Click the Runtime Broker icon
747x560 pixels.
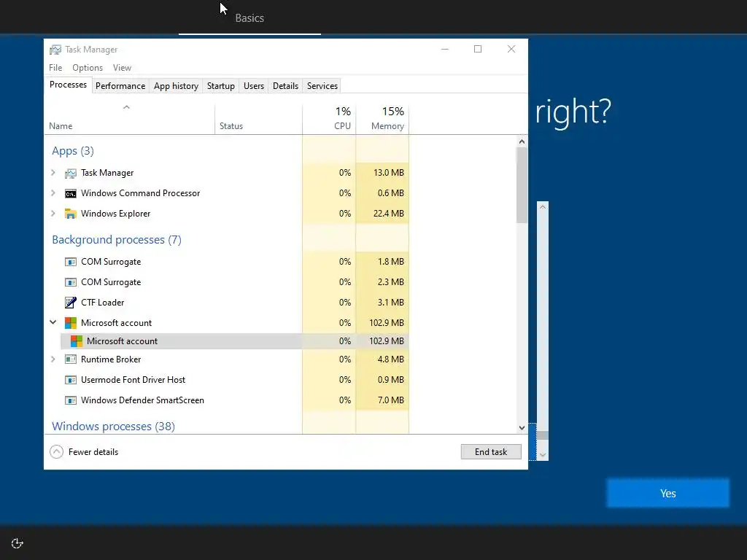pos(71,359)
